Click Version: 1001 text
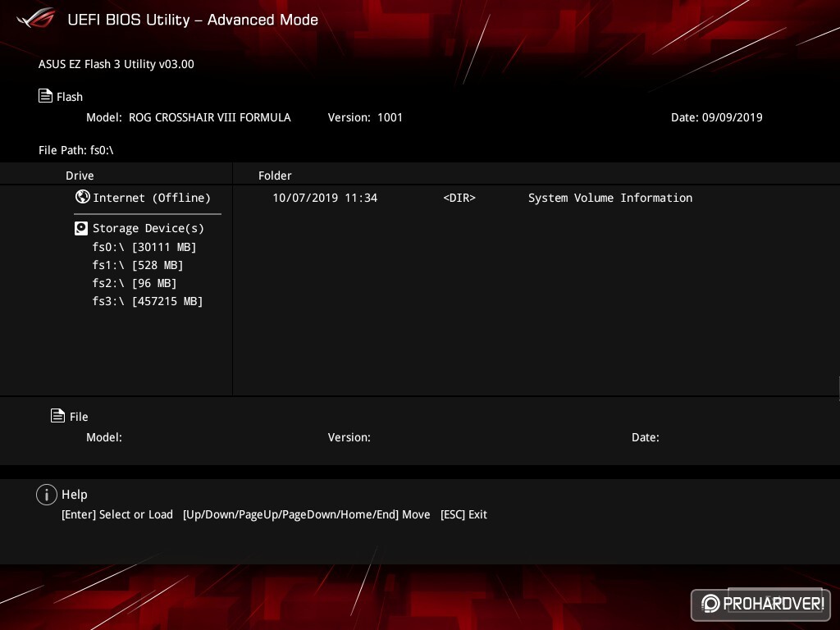This screenshot has width=840, height=630. tap(365, 117)
